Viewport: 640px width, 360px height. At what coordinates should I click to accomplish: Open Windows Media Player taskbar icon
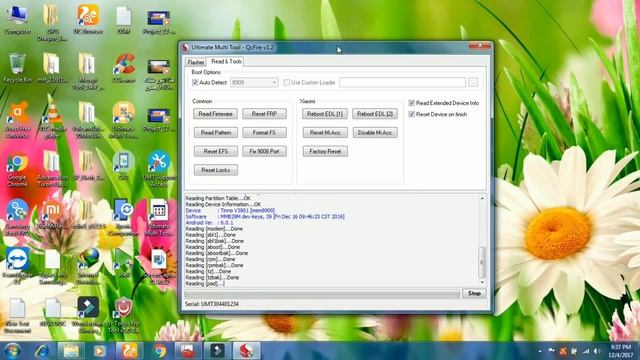(x=100, y=351)
